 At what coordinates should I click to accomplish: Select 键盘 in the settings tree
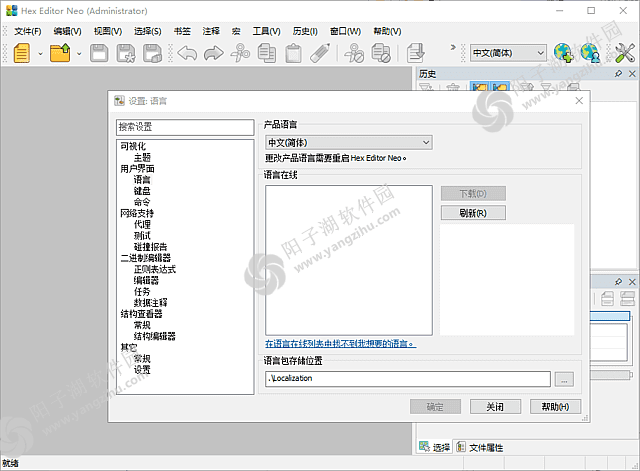(142, 191)
